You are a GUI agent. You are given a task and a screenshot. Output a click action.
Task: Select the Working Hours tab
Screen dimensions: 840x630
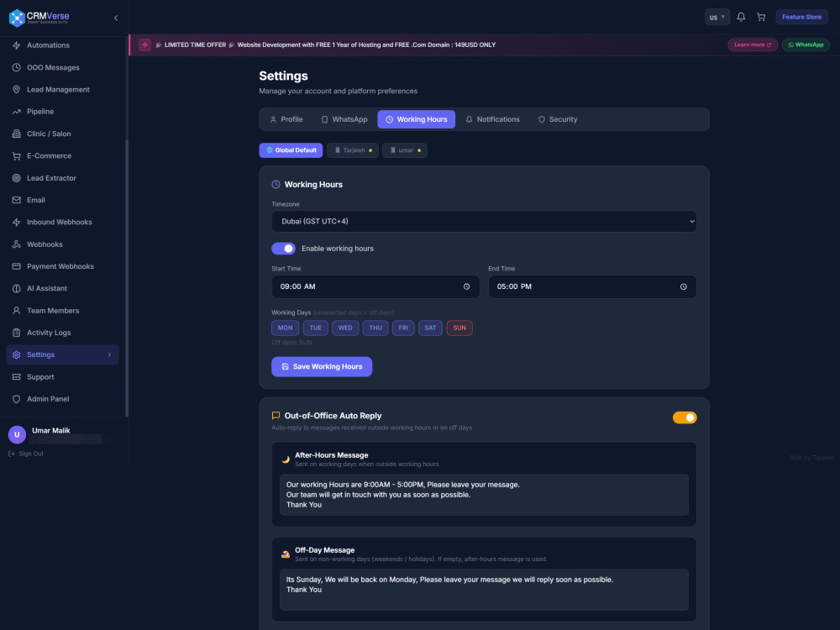click(417, 119)
